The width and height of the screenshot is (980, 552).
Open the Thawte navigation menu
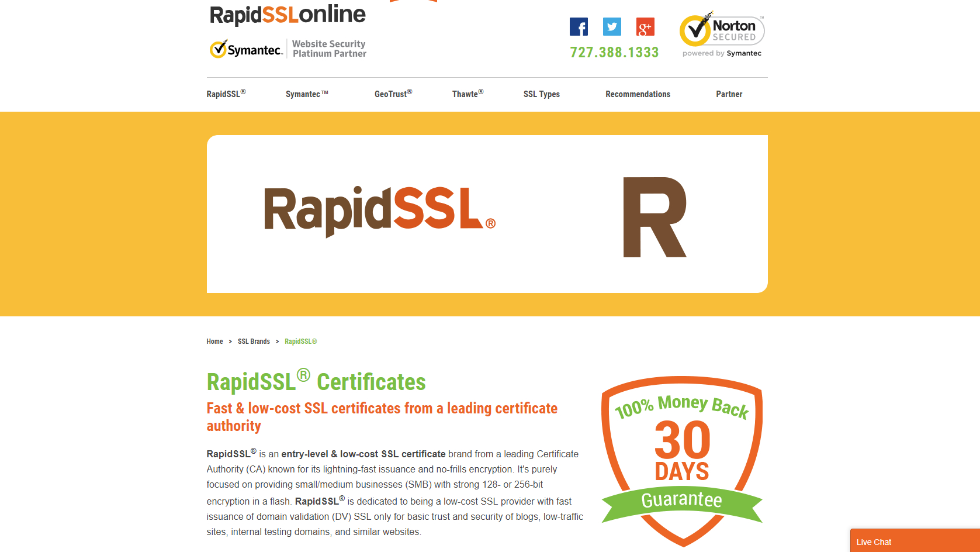point(468,94)
